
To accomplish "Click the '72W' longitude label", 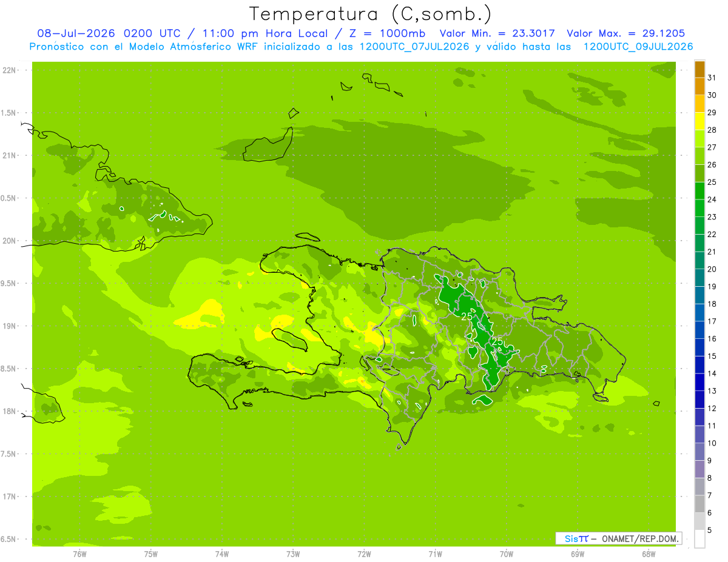I will 364,554.
